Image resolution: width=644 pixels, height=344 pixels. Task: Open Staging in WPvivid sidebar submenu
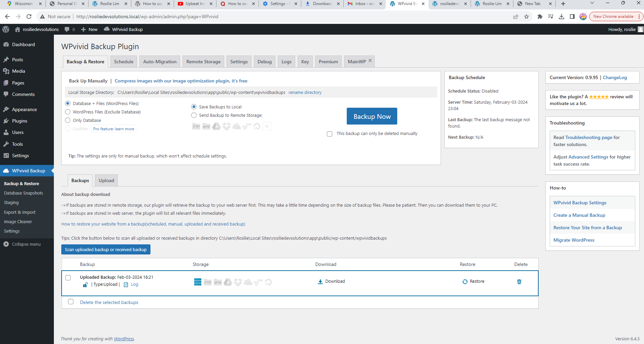coord(11,202)
